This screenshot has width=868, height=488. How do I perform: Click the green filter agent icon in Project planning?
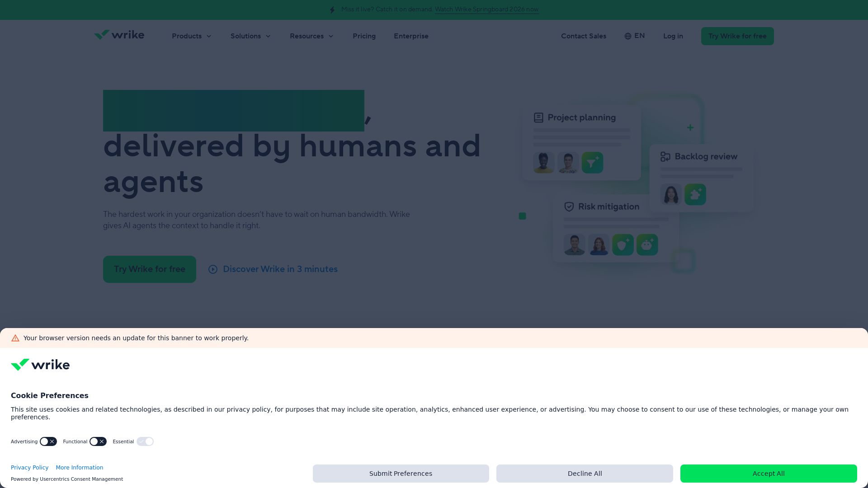[592, 163]
